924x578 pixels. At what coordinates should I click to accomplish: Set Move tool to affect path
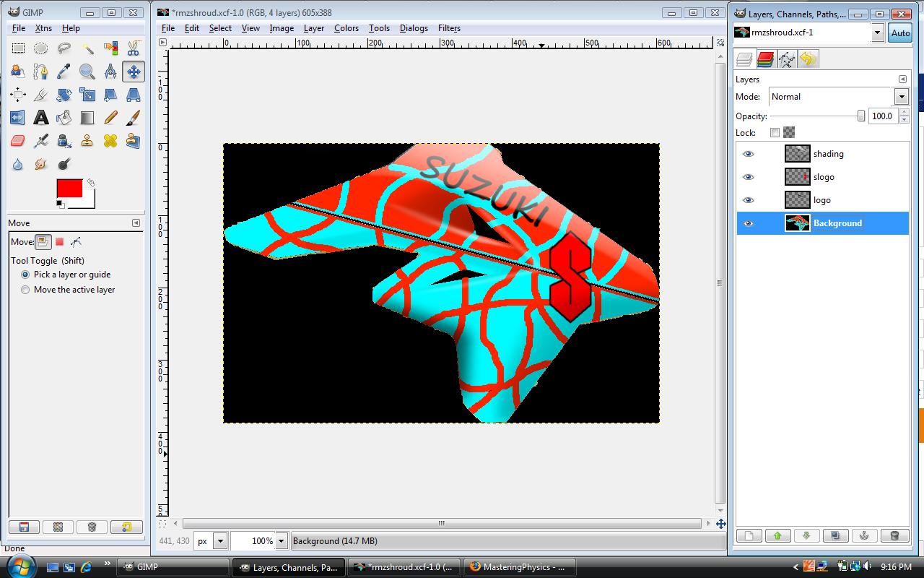(x=76, y=242)
